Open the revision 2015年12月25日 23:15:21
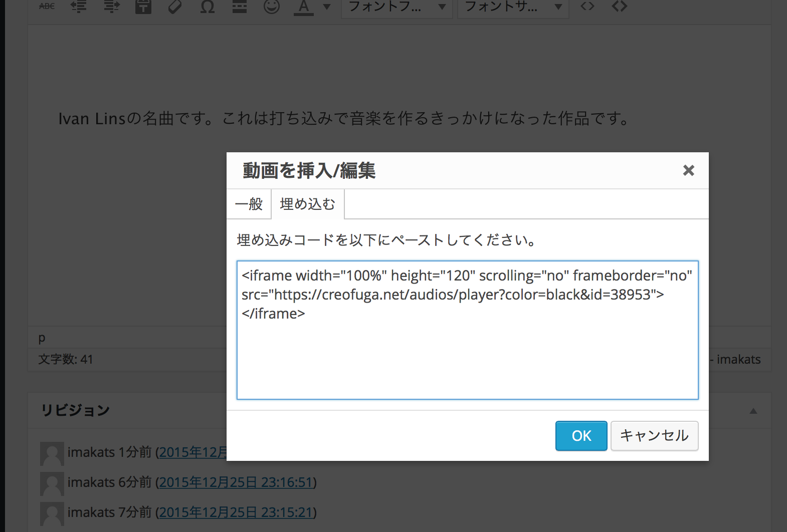 coord(236,512)
